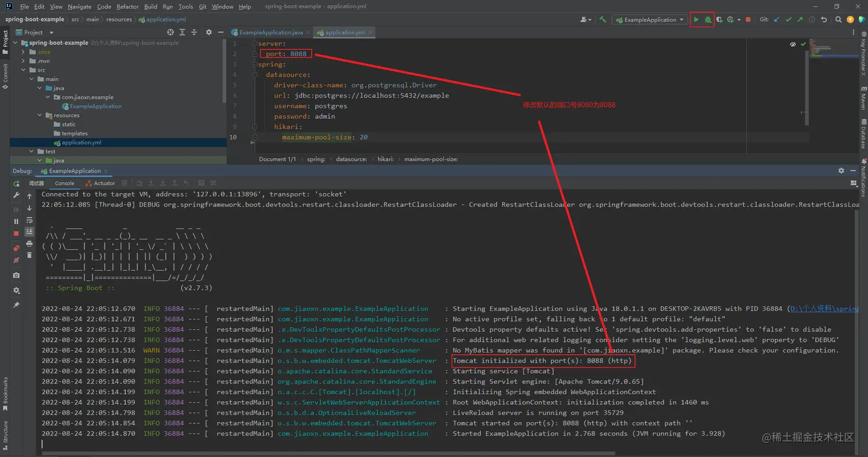Select application.yml in the project tree
The height and width of the screenshot is (457, 868).
pos(82,142)
